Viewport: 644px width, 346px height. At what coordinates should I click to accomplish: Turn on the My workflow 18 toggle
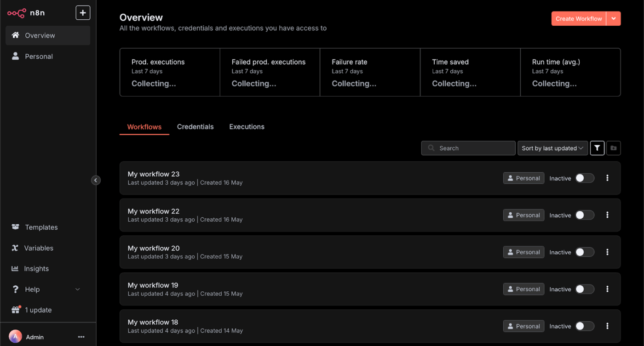(x=584, y=326)
